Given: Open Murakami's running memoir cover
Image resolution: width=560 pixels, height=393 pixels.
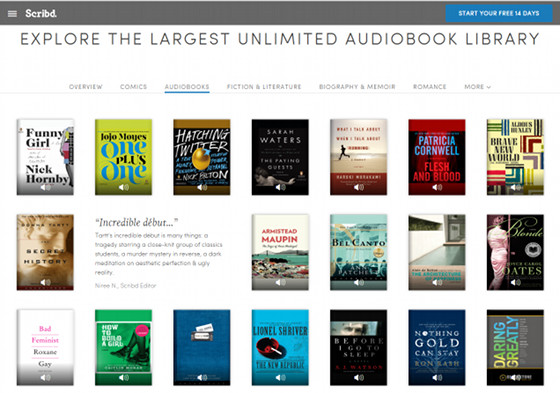Looking at the screenshot, I should (x=359, y=157).
